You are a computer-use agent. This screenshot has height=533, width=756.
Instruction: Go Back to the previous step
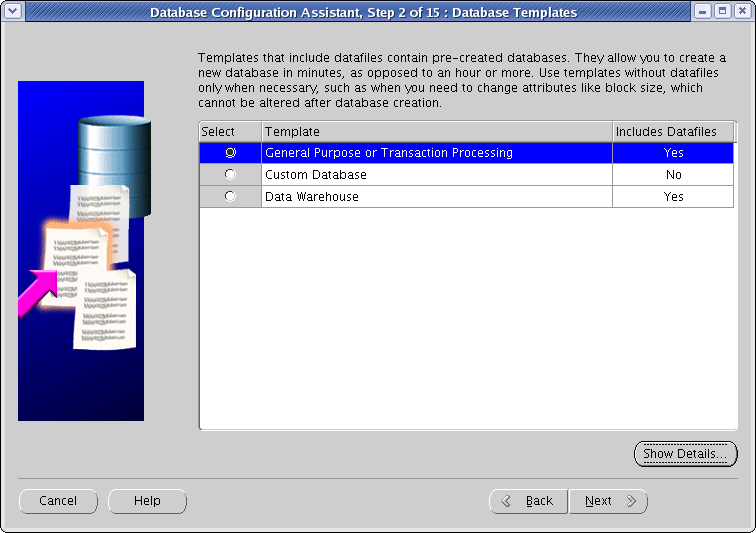click(528, 501)
